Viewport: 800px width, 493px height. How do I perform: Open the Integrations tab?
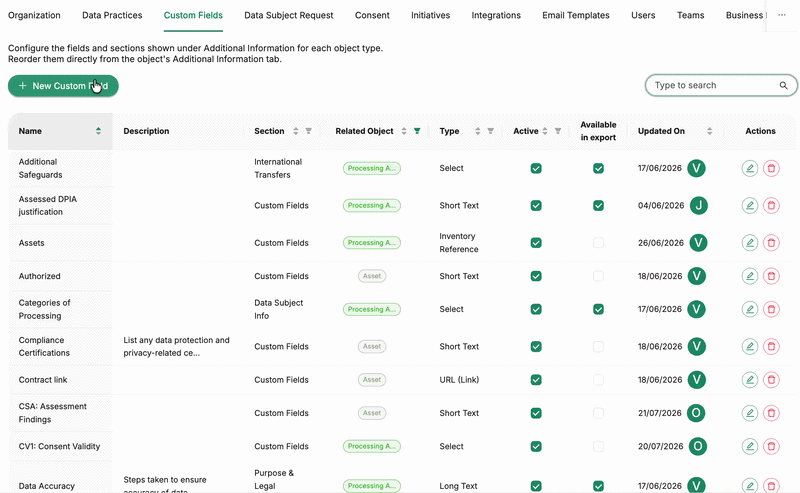coord(496,15)
